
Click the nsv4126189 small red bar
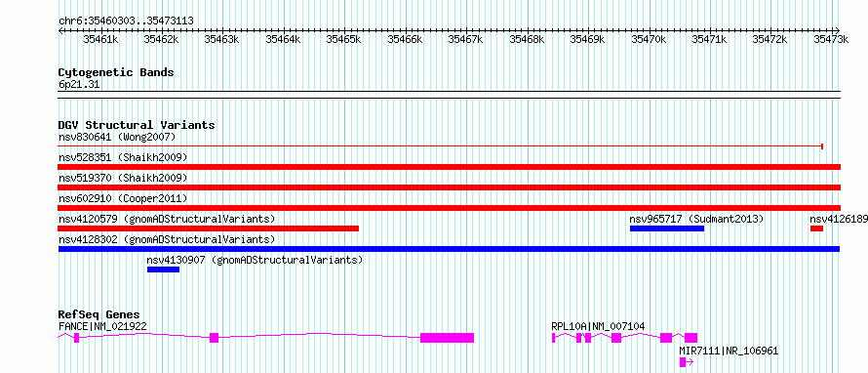[x=816, y=228]
